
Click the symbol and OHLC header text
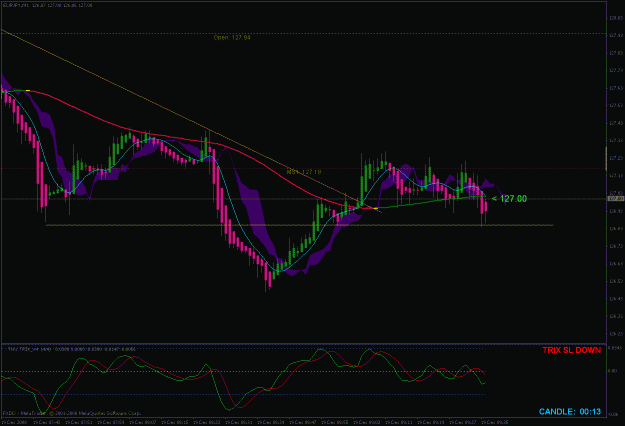pyautogui.click(x=47, y=6)
